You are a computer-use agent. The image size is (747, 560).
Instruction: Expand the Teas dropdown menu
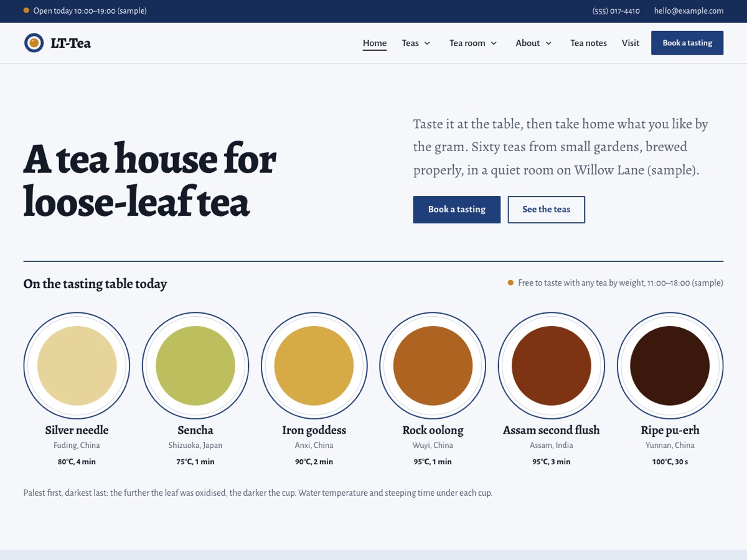point(416,43)
